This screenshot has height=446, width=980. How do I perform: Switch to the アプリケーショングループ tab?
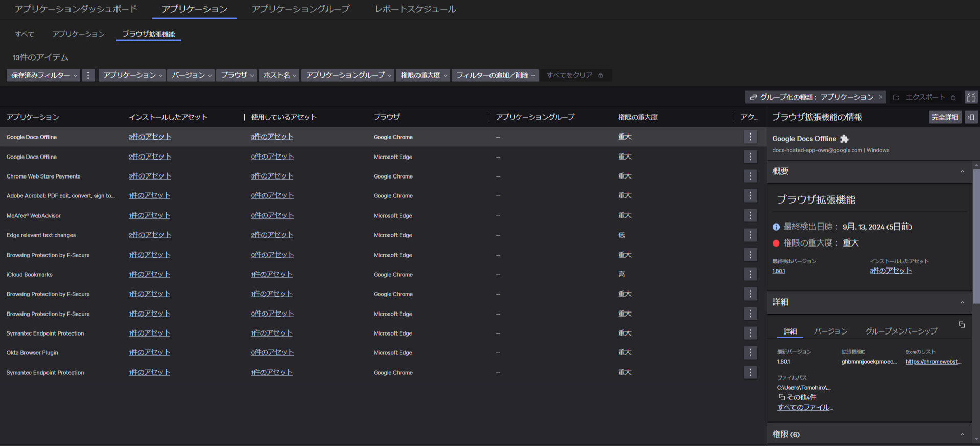click(300, 9)
